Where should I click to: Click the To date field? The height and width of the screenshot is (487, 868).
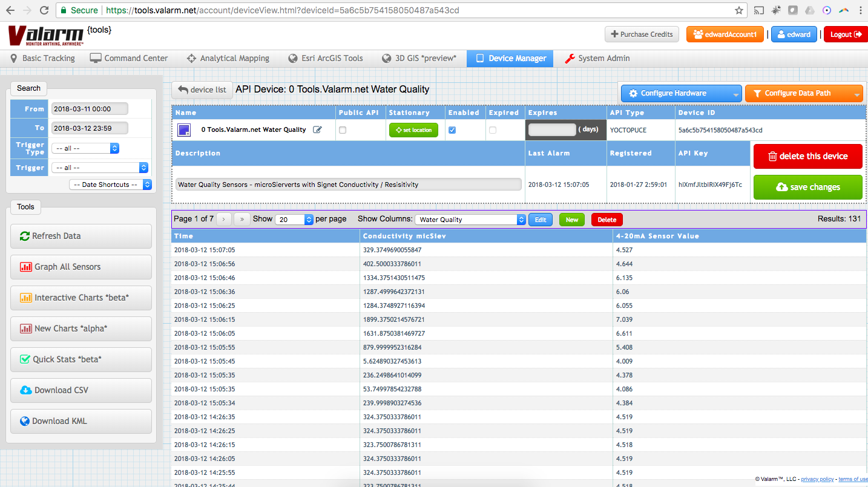point(90,128)
